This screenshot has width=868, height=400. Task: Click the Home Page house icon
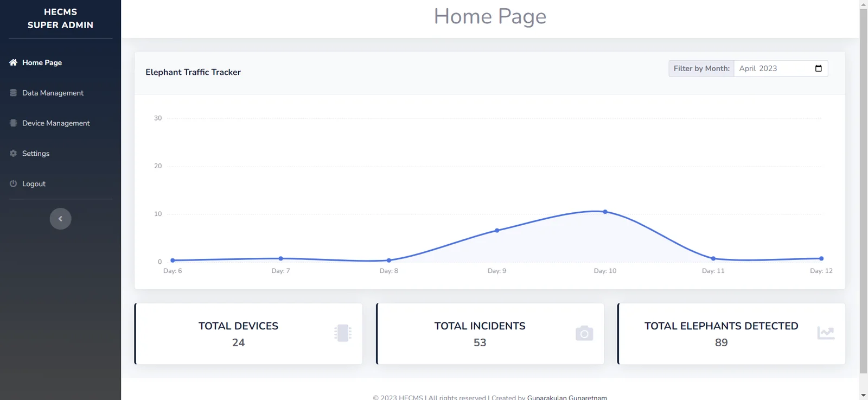[13, 62]
